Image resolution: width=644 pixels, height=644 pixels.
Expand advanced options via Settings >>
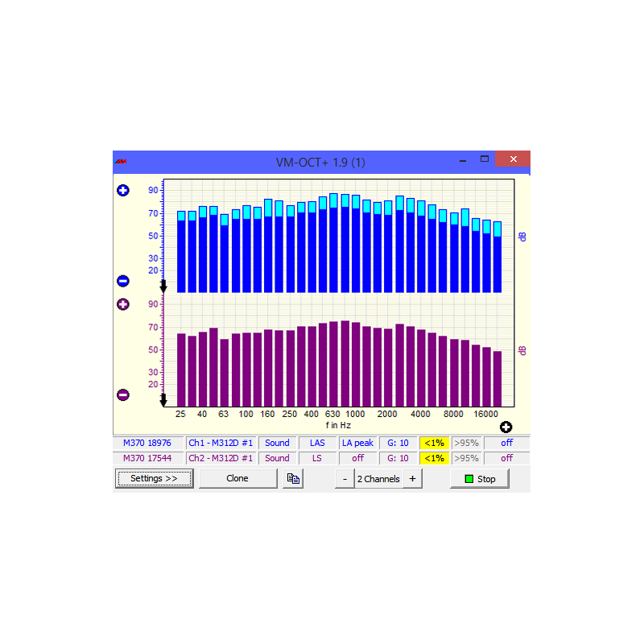pyautogui.click(x=154, y=477)
